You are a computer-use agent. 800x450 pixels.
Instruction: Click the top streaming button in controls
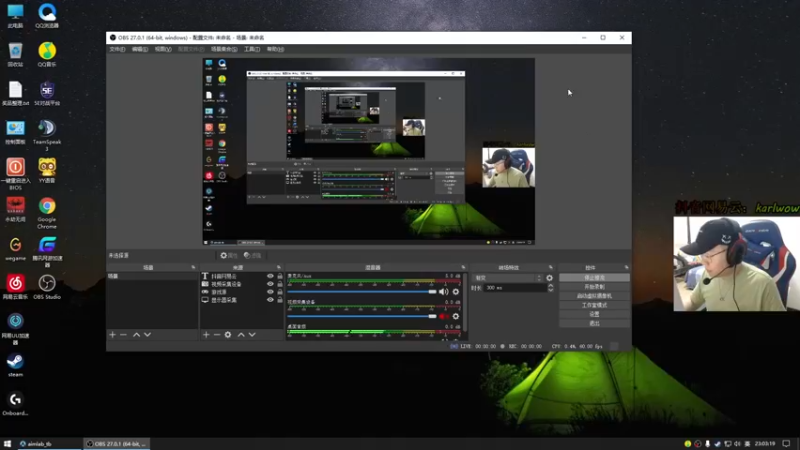point(594,278)
